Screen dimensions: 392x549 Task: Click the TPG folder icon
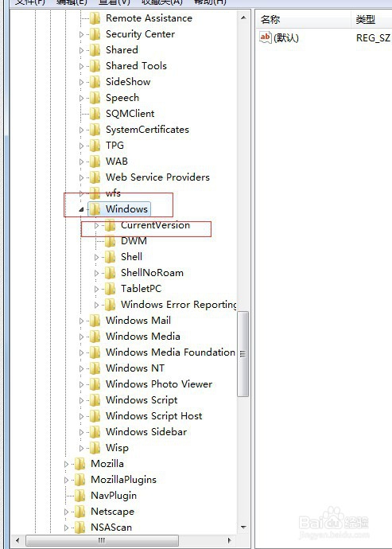(95, 146)
